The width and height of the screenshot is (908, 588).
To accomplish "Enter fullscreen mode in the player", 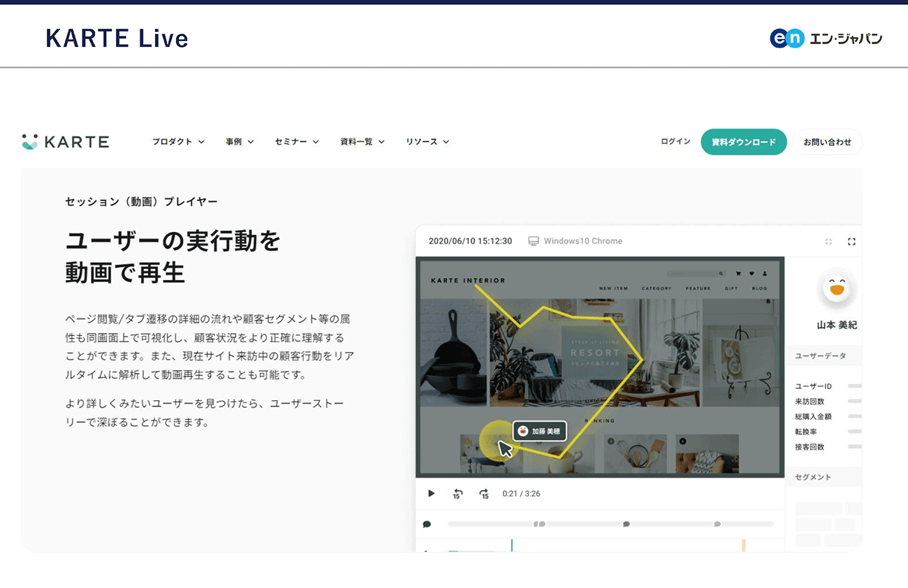I will pos(851,242).
